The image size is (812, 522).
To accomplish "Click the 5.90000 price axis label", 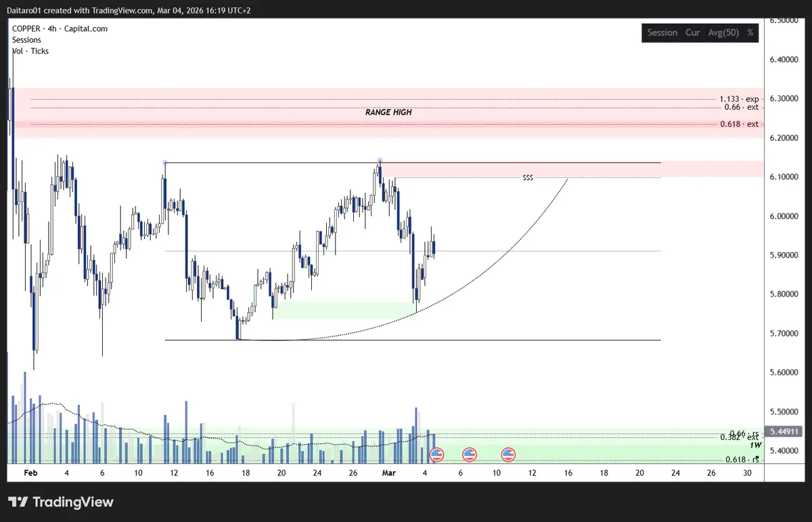I will [x=785, y=255].
